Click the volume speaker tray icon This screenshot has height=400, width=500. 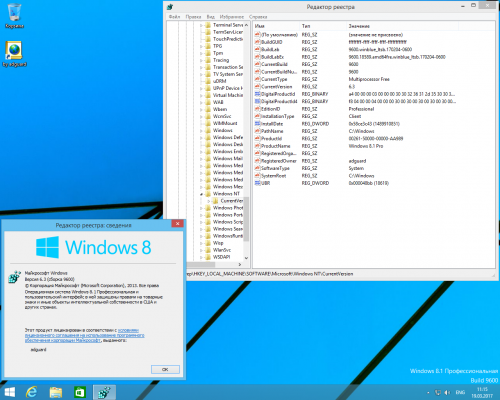coord(447,392)
